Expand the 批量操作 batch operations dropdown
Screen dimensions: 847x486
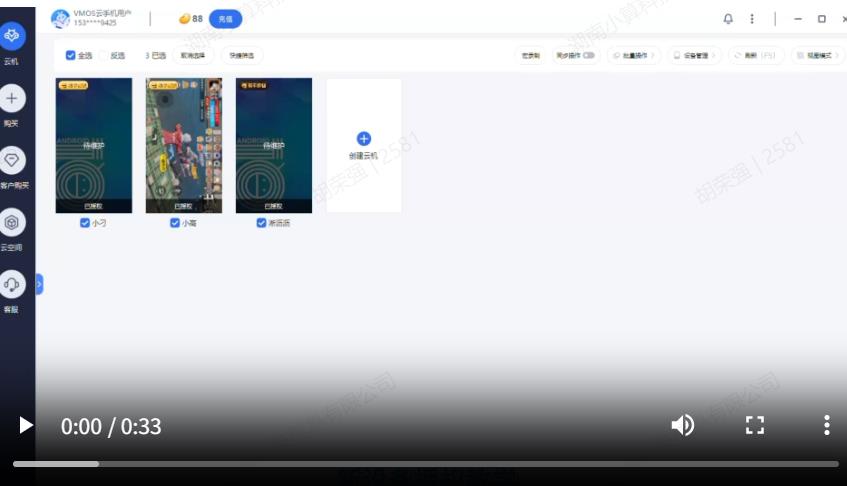point(633,56)
